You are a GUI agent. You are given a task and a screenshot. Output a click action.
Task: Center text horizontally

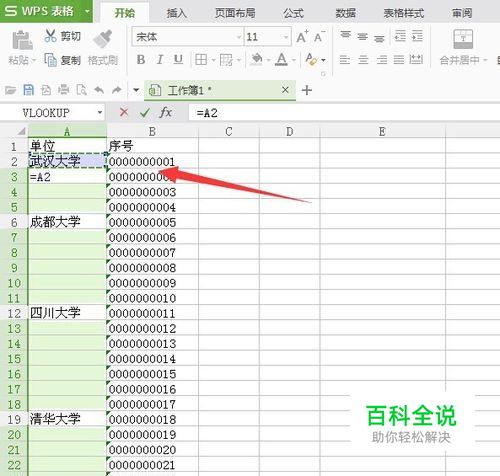tap(363, 60)
